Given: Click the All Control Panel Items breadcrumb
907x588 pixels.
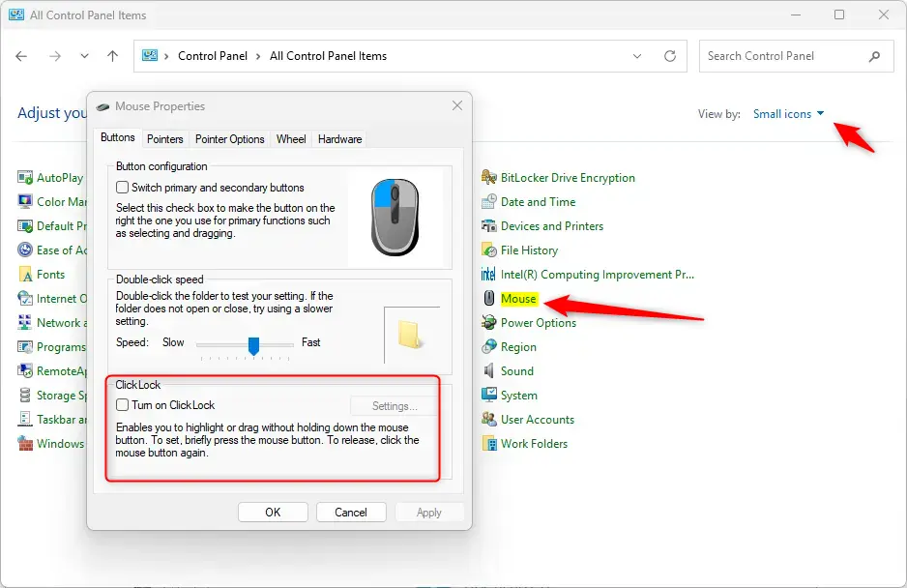Looking at the screenshot, I should [329, 56].
